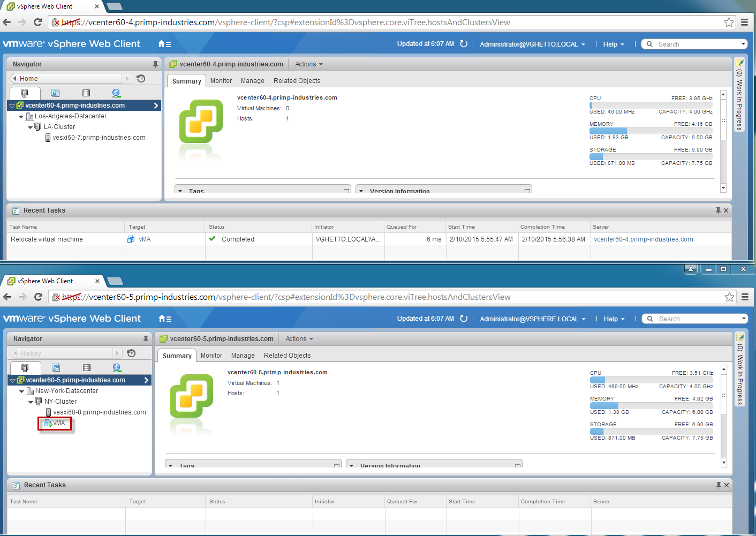This screenshot has width=756, height=536.
Task: Open the vcenter60-4.primp-industries.com server link in Recent Tasks
Action: point(644,239)
